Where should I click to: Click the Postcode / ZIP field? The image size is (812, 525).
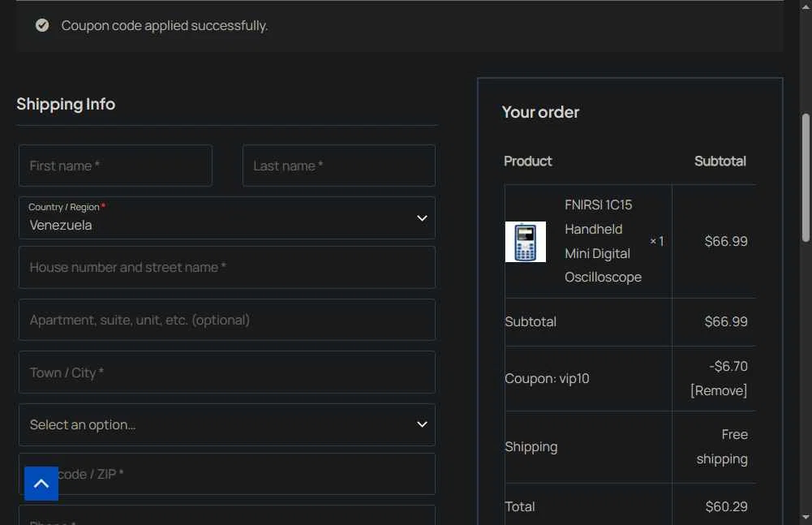click(227, 474)
